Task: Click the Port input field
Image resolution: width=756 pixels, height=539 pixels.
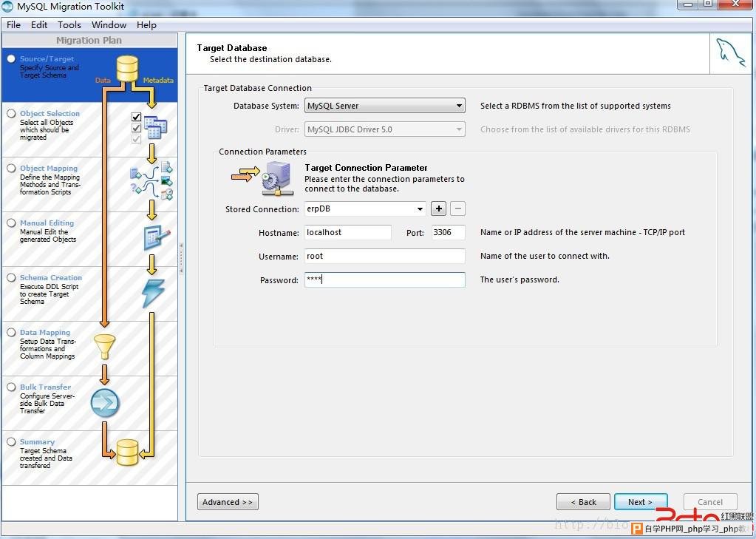Action: (449, 232)
